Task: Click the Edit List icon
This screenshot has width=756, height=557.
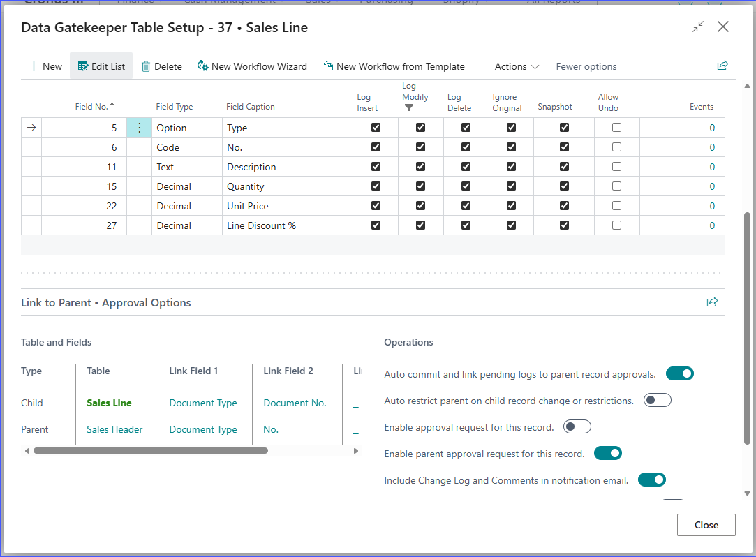Action: tap(83, 66)
